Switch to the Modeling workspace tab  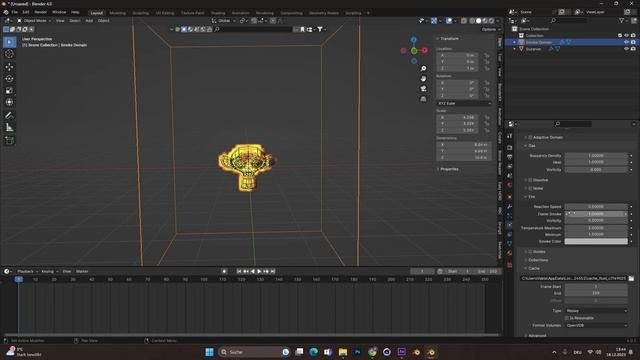[x=118, y=13]
